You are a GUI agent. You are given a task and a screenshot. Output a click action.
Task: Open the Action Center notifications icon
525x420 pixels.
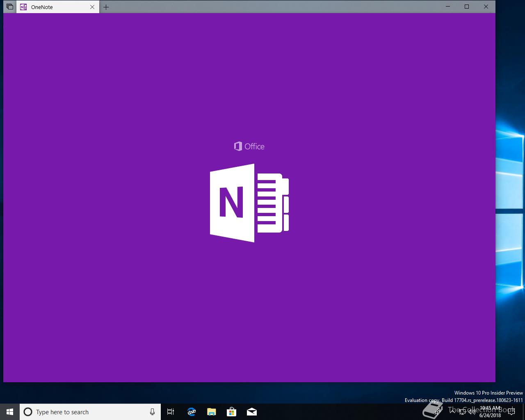[511, 412]
